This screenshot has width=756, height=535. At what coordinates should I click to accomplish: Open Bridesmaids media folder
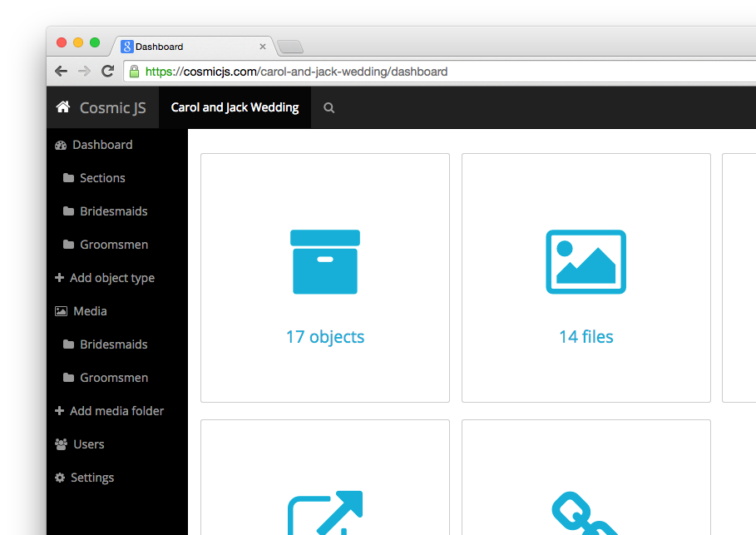(x=114, y=344)
